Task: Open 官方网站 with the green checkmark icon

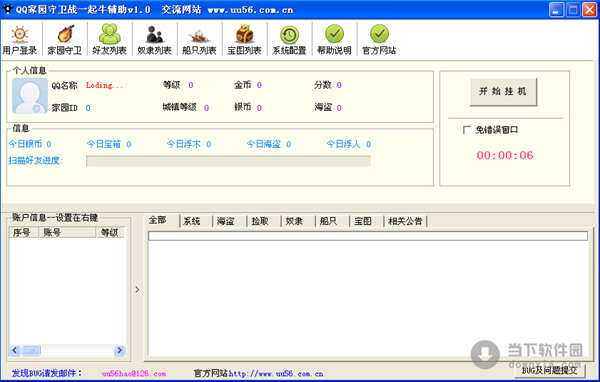Action: tap(379, 39)
